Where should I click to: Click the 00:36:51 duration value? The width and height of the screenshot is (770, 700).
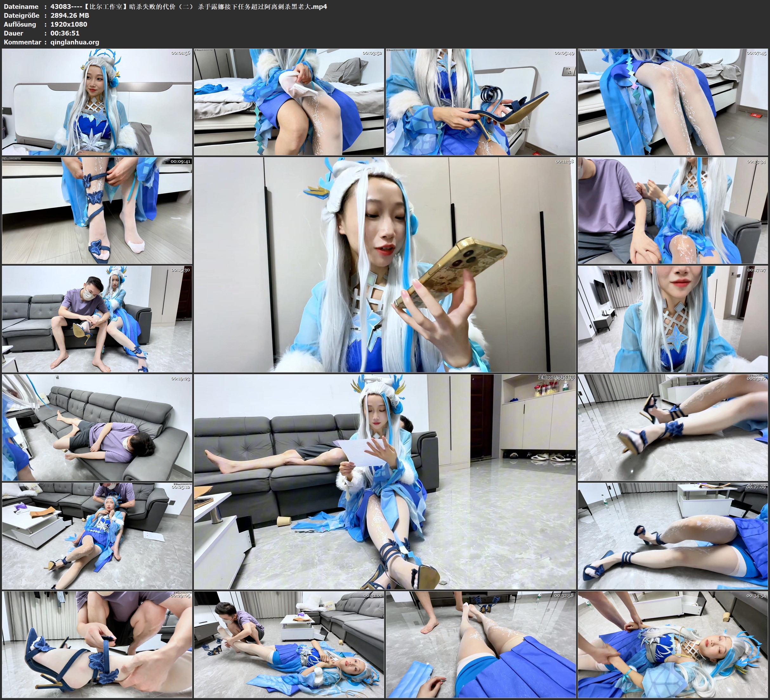point(65,33)
